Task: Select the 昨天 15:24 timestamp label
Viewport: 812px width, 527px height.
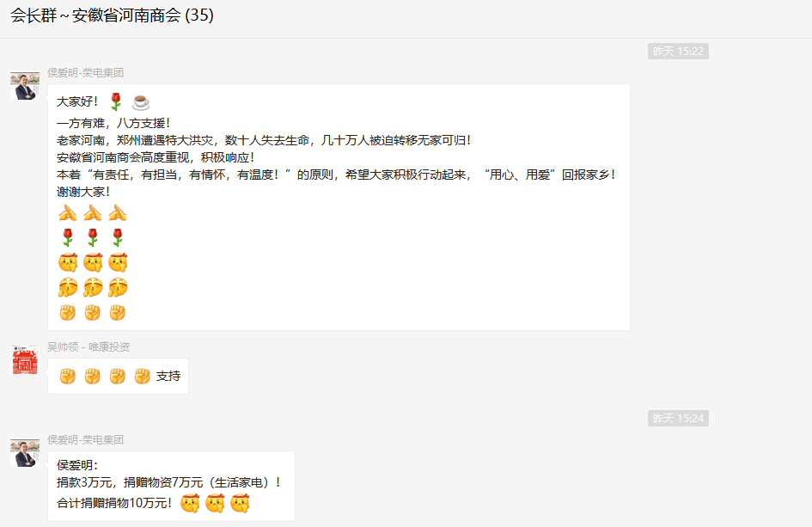Action: click(x=678, y=419)
